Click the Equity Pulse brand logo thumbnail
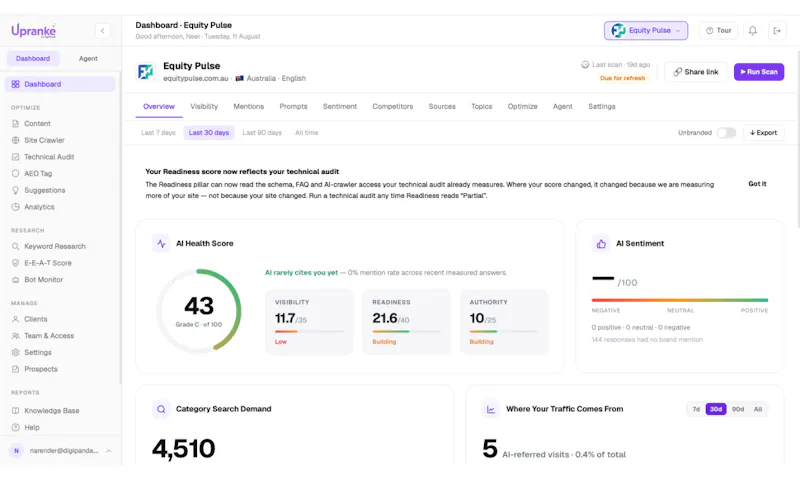Image resolution: width=800 pixels, height=479 pixels. pyautogui.click(x=146, y=71)
